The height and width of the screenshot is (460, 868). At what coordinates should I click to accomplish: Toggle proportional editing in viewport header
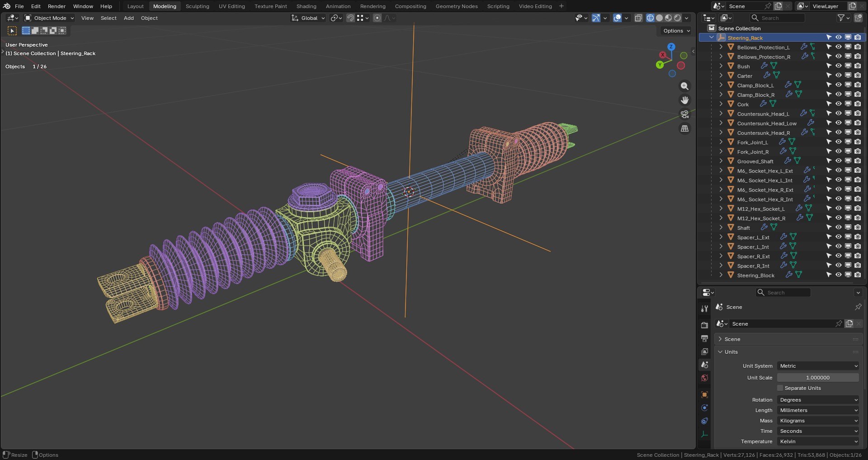pyautogui.click(x=377, y=18)
